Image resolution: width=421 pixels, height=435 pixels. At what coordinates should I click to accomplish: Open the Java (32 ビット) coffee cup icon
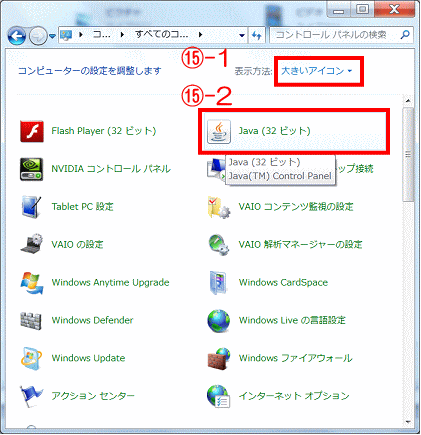[x=219, y=131]
